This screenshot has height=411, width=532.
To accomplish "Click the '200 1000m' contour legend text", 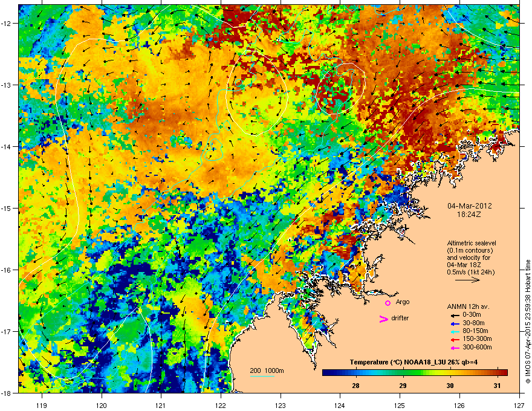I will tap(267, 371).
